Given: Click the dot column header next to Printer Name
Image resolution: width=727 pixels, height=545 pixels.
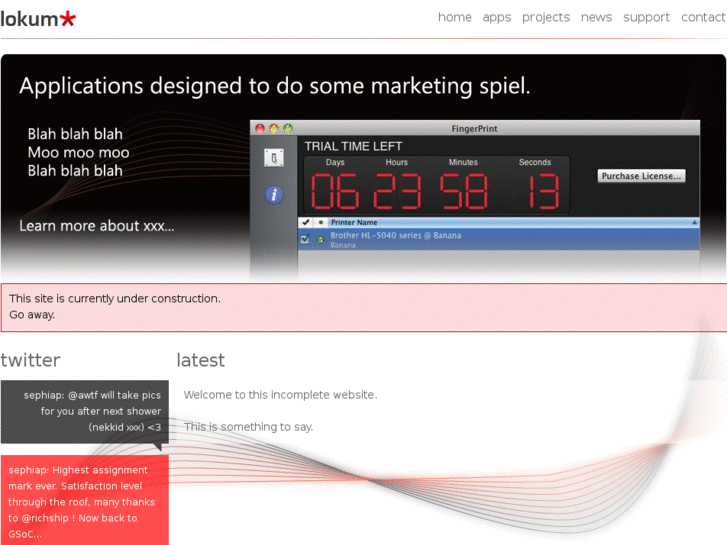Looking at the screenshot, I should pyautogui.click(x=320, y=223).
